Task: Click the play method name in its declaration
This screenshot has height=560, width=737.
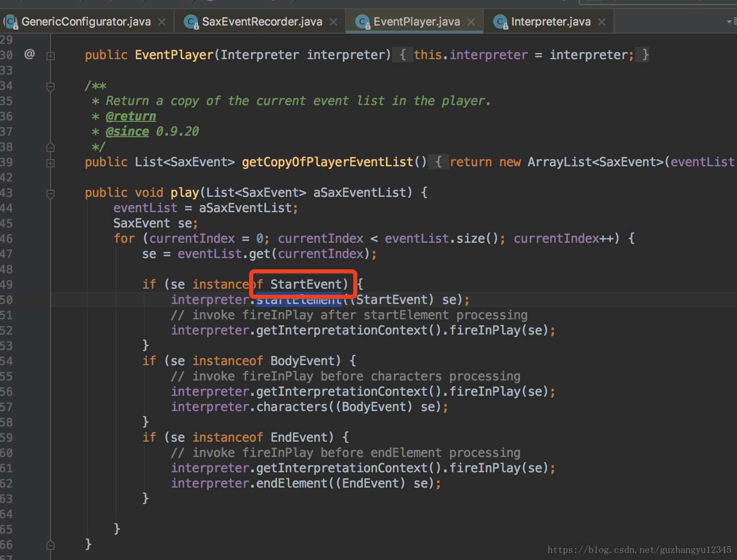Action: (185, 193)
